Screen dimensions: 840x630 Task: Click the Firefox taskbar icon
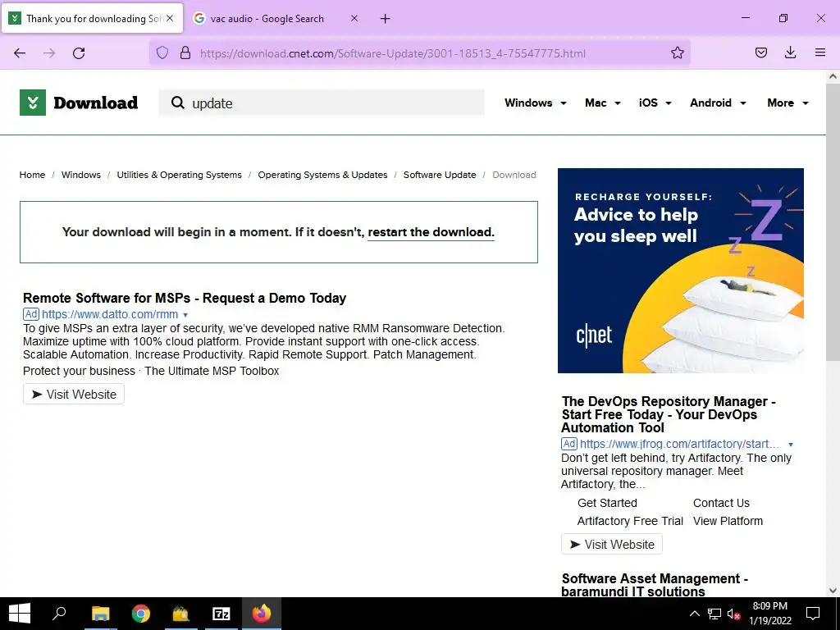262,614
